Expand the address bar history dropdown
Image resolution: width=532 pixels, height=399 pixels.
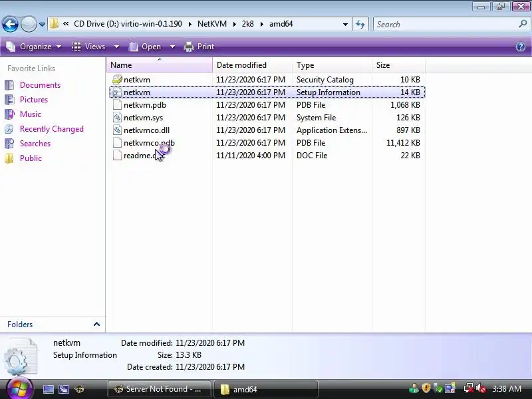[345, 25]
